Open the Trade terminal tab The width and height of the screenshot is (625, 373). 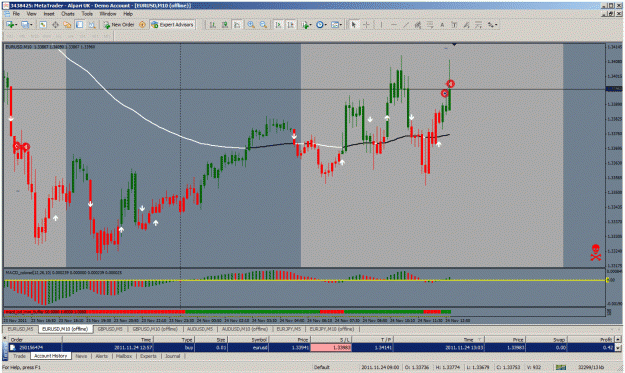pos(19,356)
